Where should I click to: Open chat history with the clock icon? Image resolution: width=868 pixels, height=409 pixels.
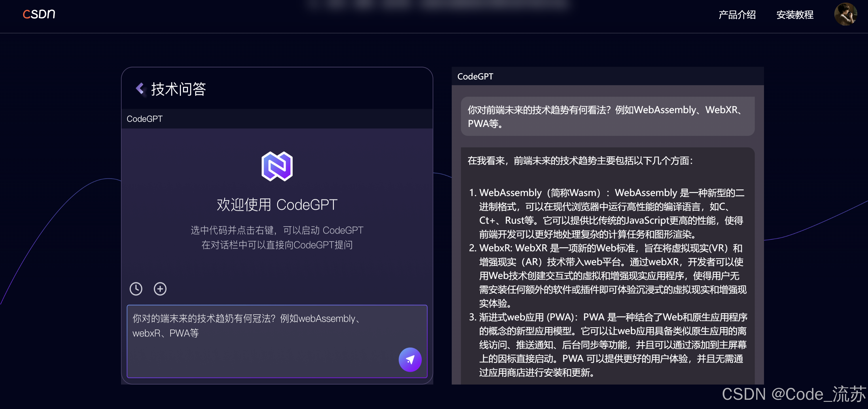point(136,289)
